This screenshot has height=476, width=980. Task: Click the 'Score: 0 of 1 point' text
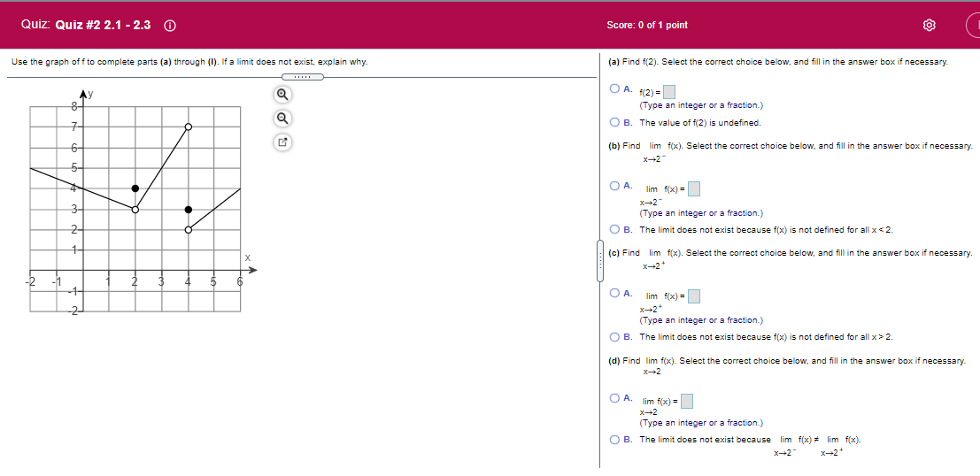647,25
